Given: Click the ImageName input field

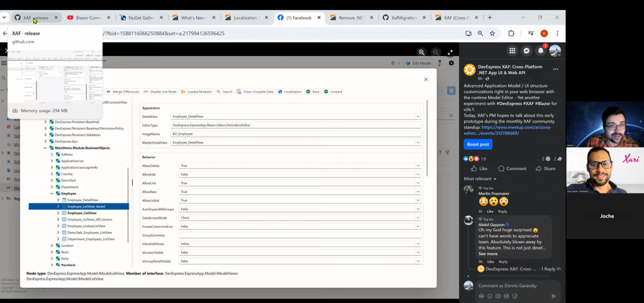Looking at the screenshot, I should [x=296, y=134].
